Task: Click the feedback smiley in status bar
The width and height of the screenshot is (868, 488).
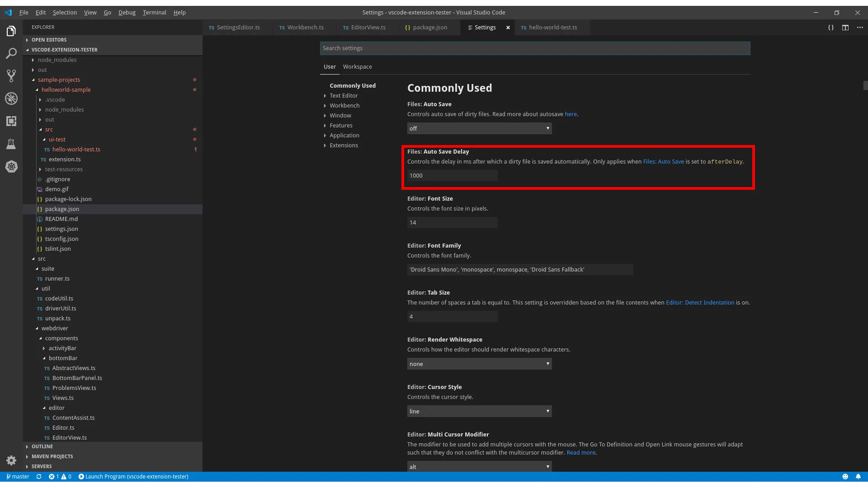Action: tap(845, 477)
